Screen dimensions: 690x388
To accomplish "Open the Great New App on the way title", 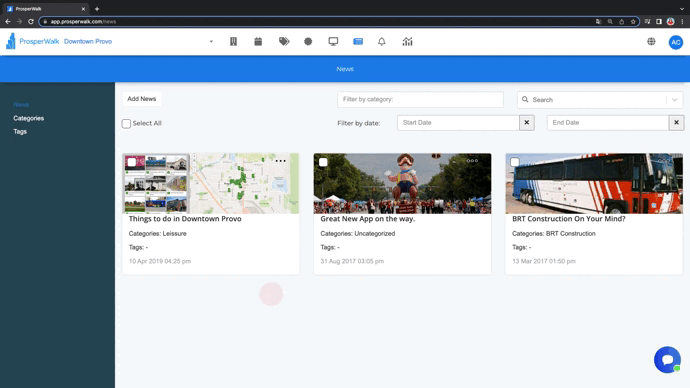I will (x=367, y=219).
